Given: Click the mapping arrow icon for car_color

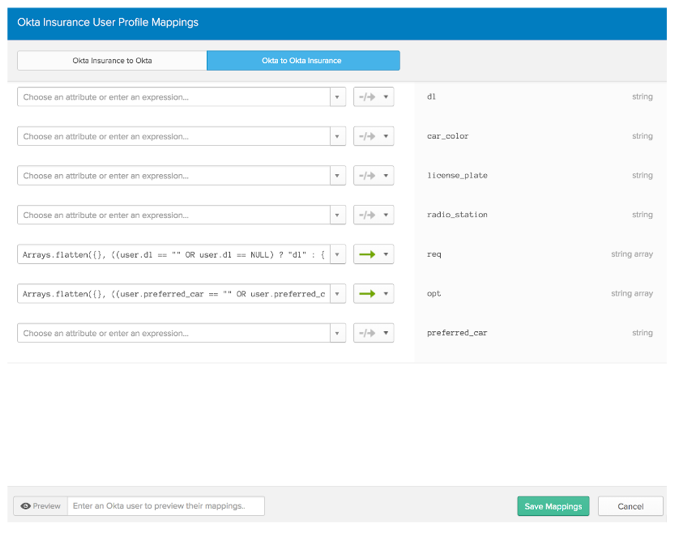Looking at the screenshot, I should pyautogui.click(x=368, y=136).
